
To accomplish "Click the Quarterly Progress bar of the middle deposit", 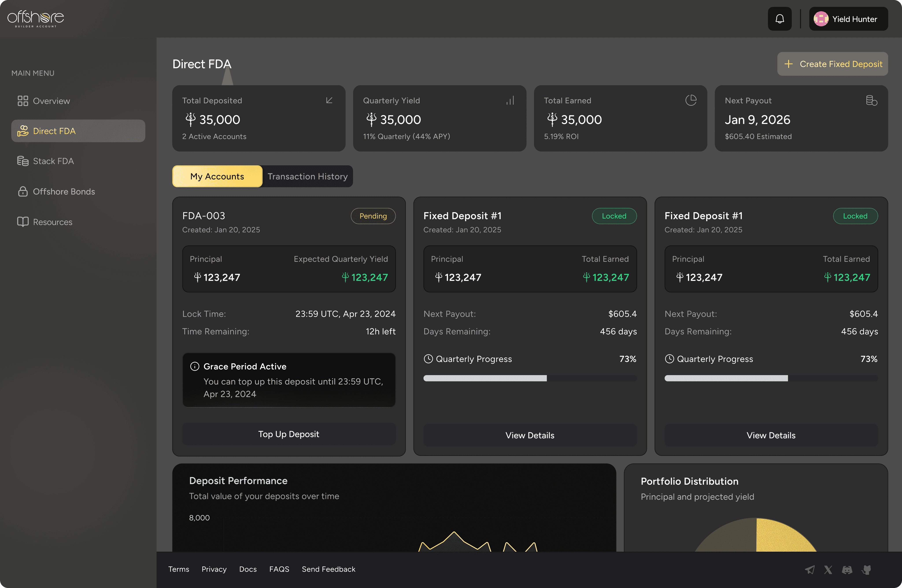I will [x=530, y=378].
